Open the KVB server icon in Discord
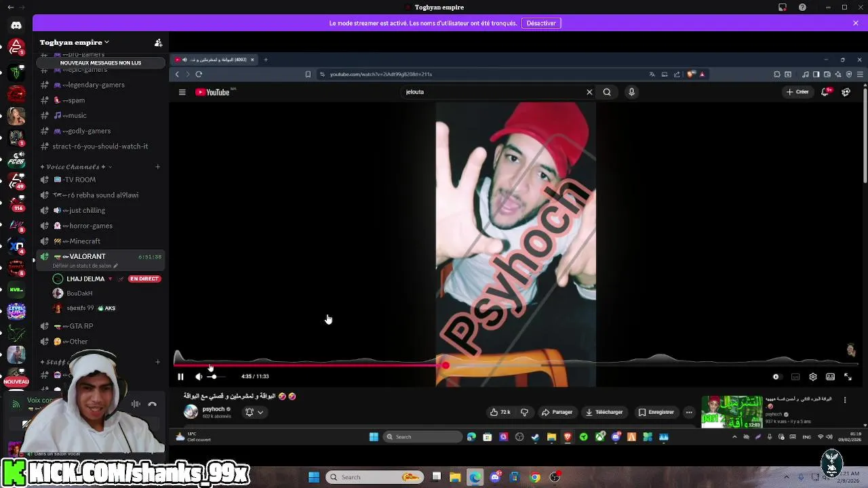The image size is (868, 488). pyautogui.click(x=16, y=289)
